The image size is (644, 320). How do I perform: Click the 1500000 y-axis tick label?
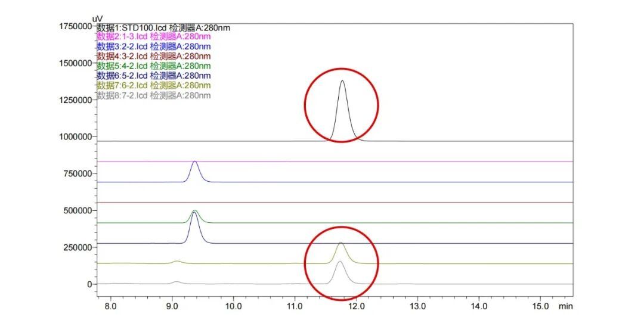tap(76, 63)
